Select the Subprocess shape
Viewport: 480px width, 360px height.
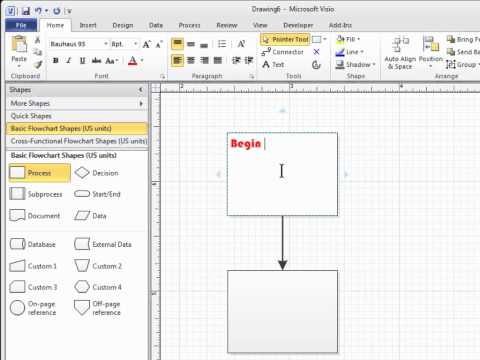click(x=36, y=194)
